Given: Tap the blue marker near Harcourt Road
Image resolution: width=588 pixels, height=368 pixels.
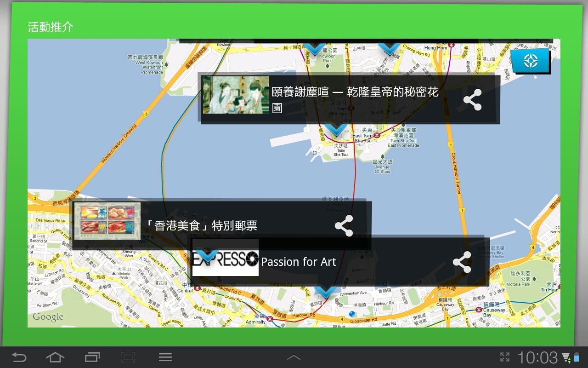Looking at the screenshot, I should [326, 291].
